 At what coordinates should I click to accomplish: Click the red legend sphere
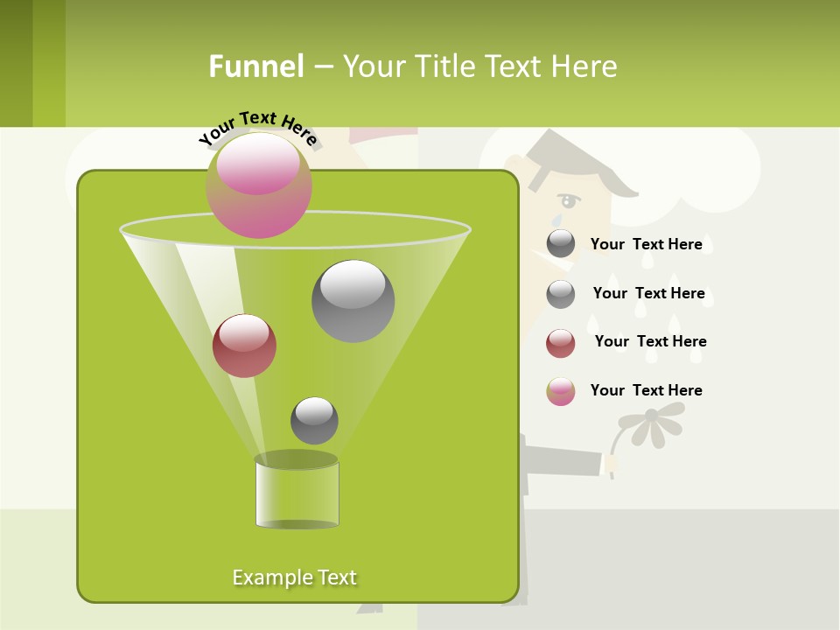pos(561,343)
